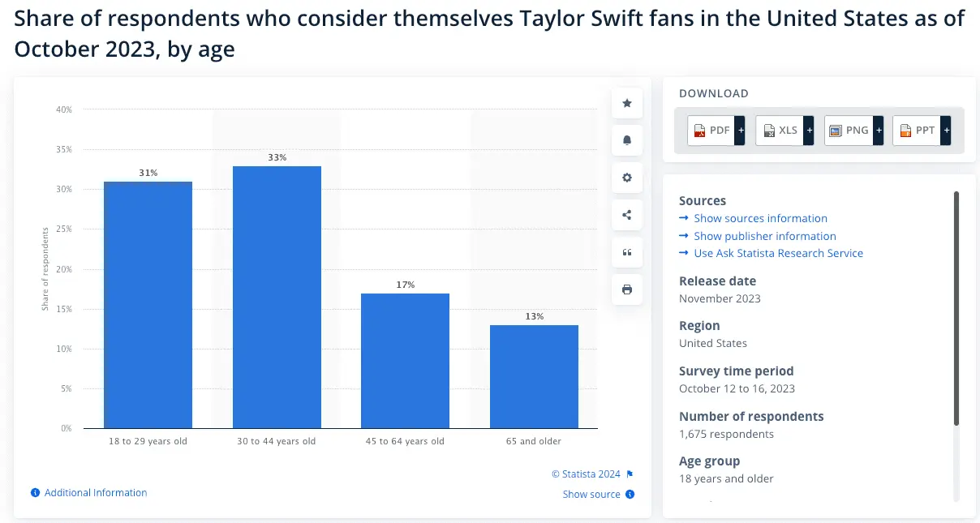Screen dimensions: 980x523
Task: Click the star favorite icon
Action: point(626,103)
